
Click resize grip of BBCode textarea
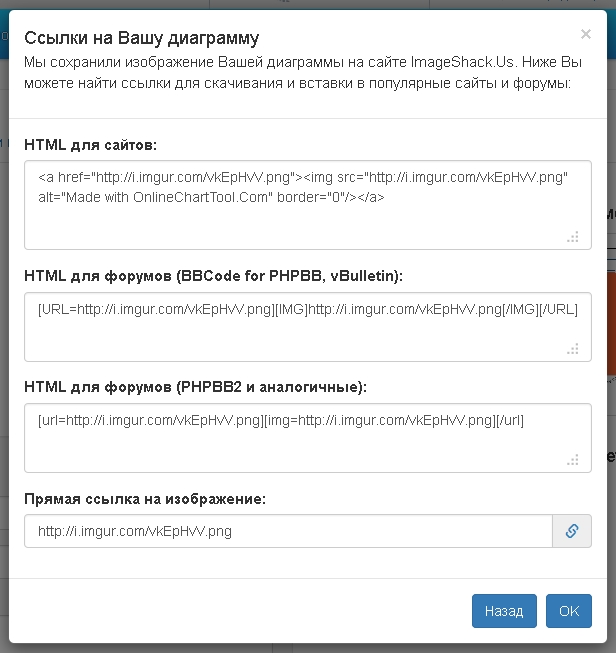pyautogui.click(x=573, y=349)
